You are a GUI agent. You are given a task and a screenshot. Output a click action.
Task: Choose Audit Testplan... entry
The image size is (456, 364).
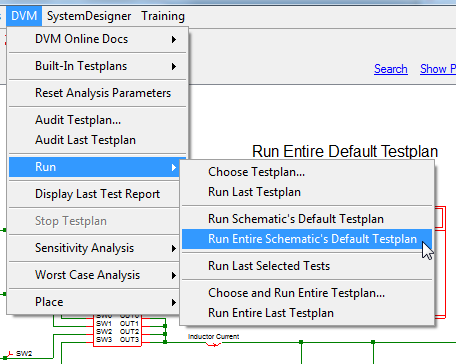(97, 120)
